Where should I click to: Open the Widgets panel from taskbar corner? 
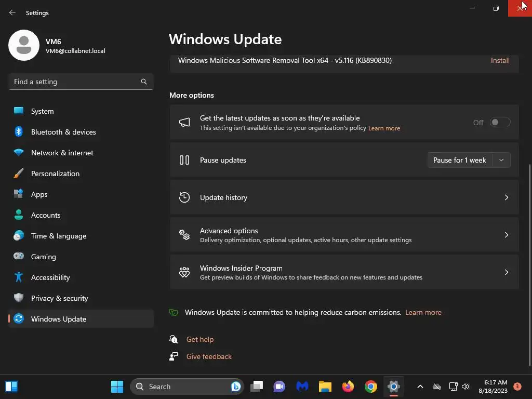[11, 387]
